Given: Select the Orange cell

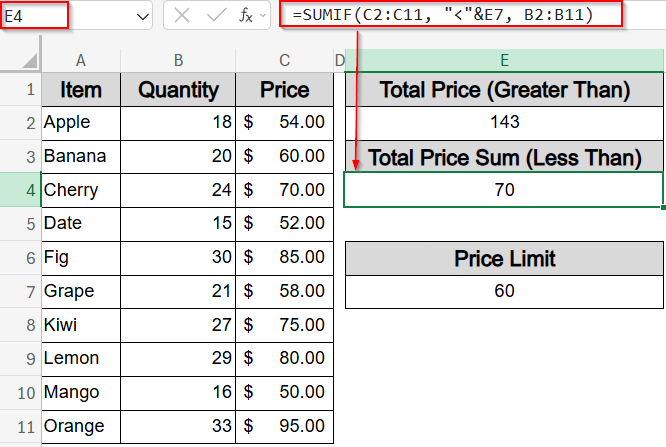Looking at the screenshot, I should (81, 427).
